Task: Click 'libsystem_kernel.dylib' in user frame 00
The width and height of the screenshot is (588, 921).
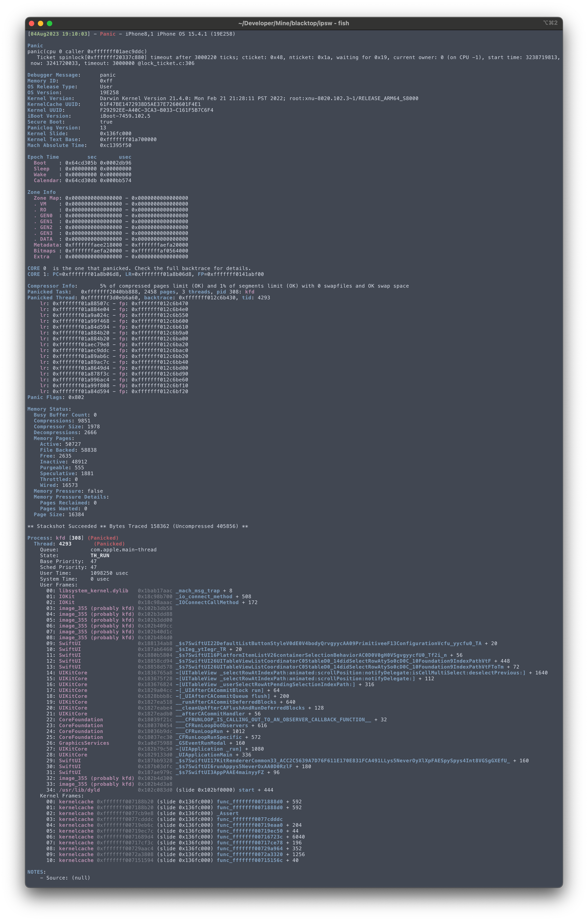Action: (94, 591)
